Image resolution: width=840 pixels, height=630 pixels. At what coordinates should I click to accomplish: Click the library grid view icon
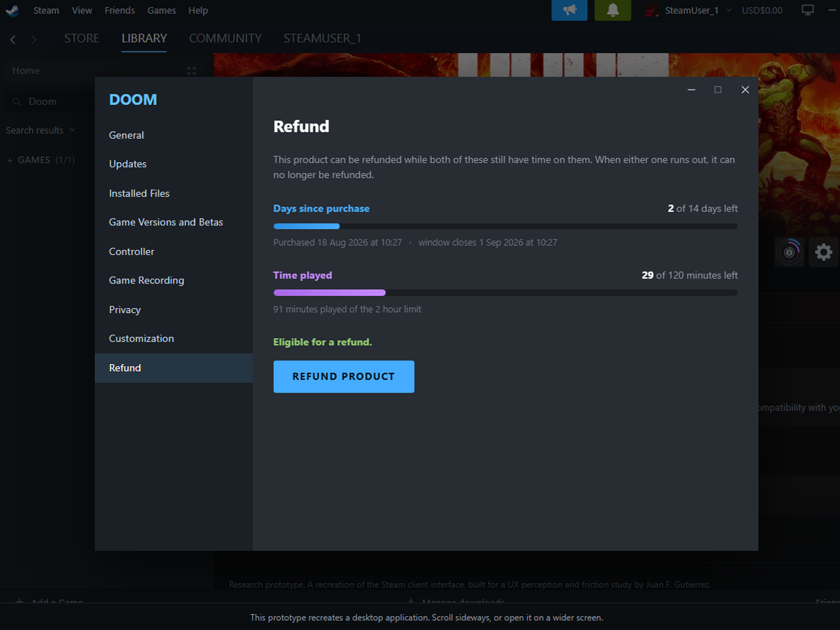click(192, 71)
